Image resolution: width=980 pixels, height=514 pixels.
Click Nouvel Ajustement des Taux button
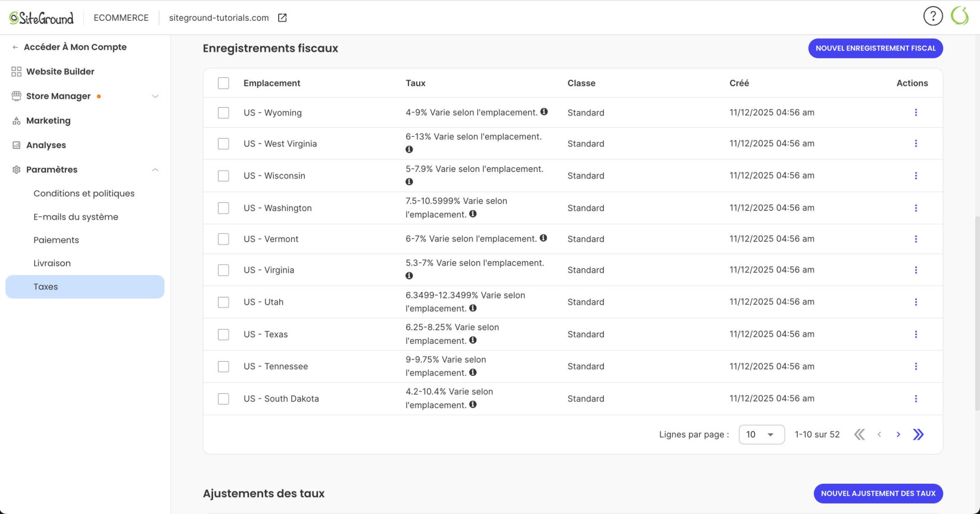(878, 493)
